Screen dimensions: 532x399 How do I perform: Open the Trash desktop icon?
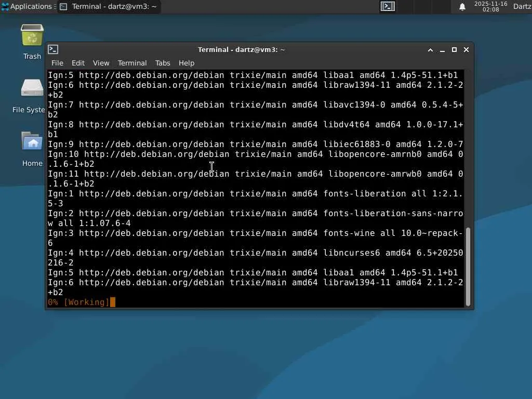pyautogui.click(x=32, y=42)
